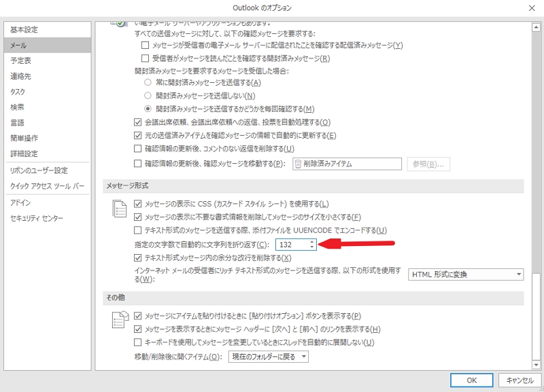Select the メール category in sidebar
This screenshot has height=392, width=544.
click(47, 46)
